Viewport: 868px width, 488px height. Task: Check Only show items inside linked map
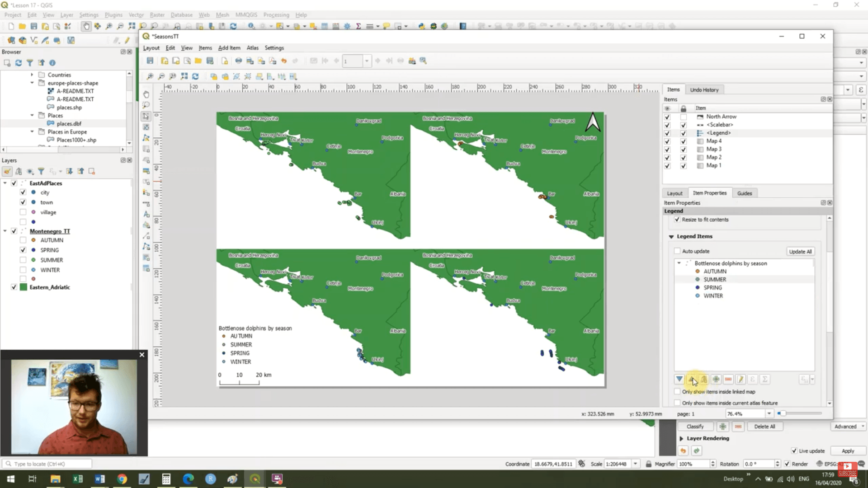pyautogui.click(x=677, y=392)
